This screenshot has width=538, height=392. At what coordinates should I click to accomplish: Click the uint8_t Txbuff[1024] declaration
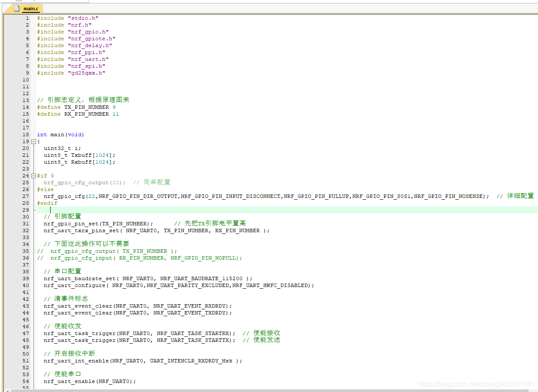[80, 155]
